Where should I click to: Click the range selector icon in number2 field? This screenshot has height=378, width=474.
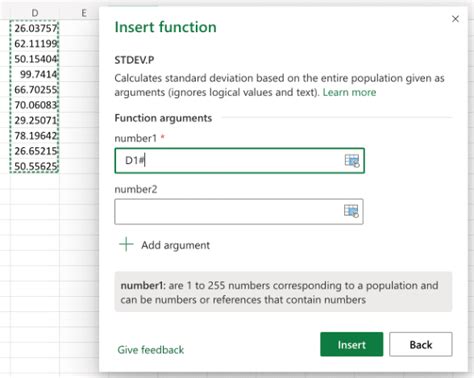click(x=351, y=211)
